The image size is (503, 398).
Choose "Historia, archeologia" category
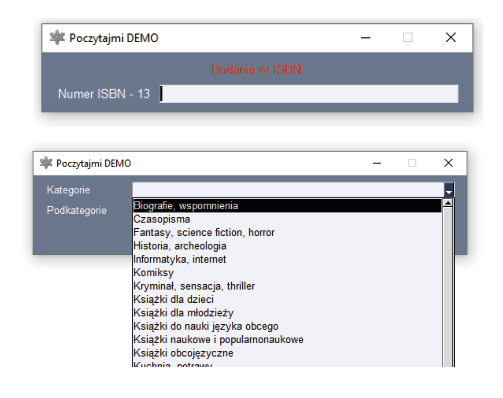pyautogui.click(x=287, y=246)
